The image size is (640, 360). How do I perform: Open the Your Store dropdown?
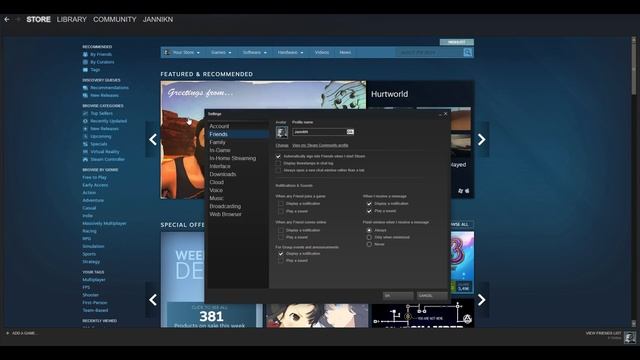pos(182,52)
